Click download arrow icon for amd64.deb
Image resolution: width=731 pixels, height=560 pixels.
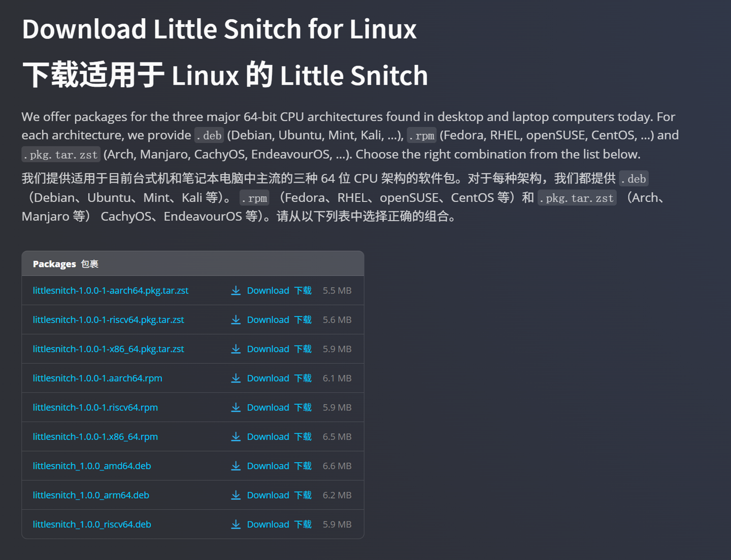[x=236, y=466]
